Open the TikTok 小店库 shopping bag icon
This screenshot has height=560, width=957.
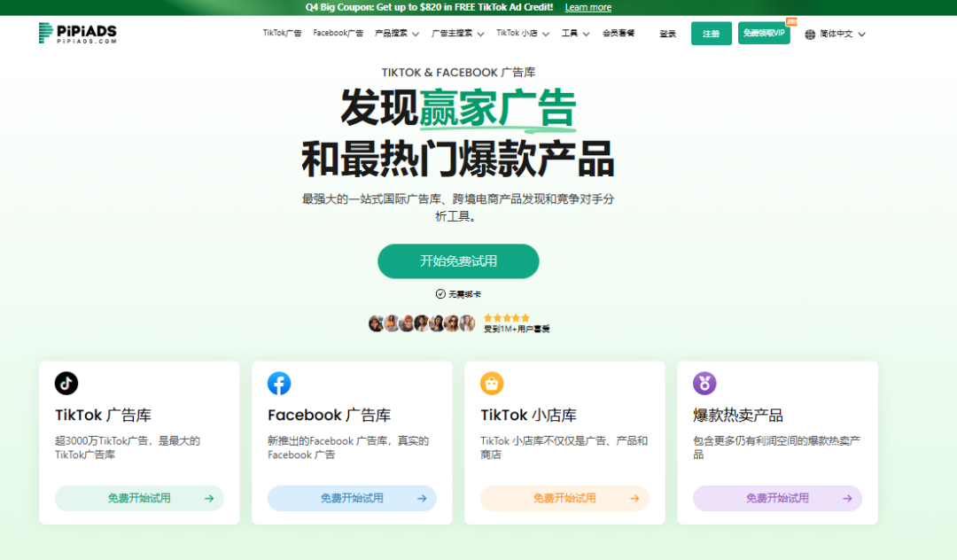pos(493,383)
